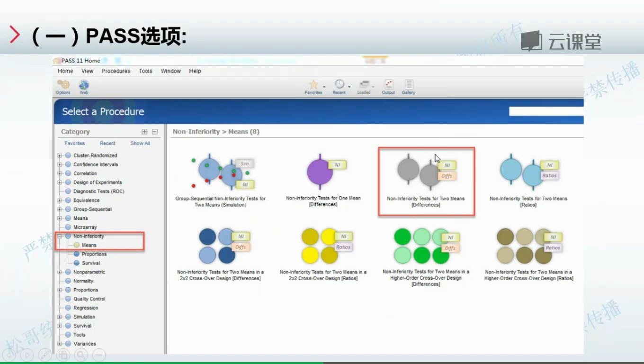Screen dimensions: 644x364
Task: Open Higher-Order Cross-Over Design [Differences] procedure
Action: (426, 257)
